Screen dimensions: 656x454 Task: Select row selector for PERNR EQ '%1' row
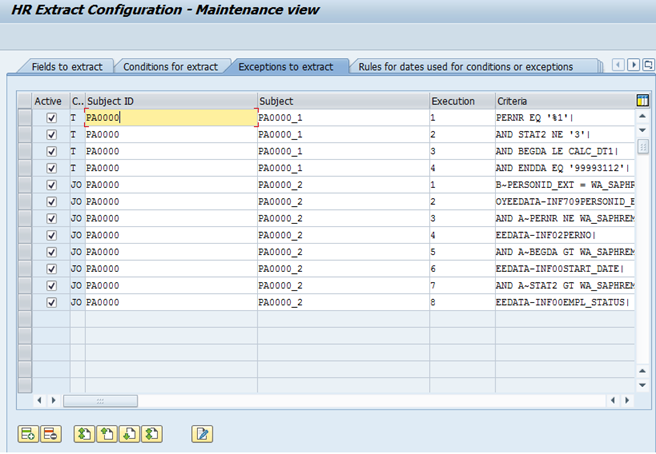click(25, 118)
